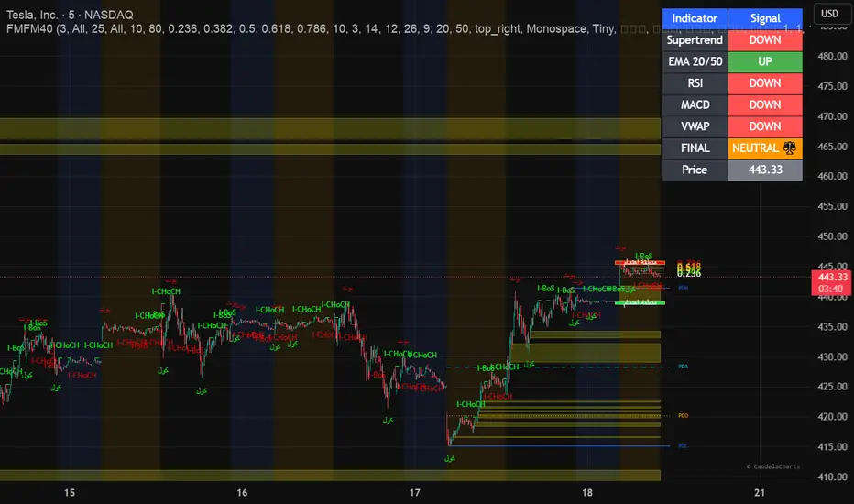The image size is (854, 504).
Task: Click date 16 on the time axis
Action: point(242,493)
